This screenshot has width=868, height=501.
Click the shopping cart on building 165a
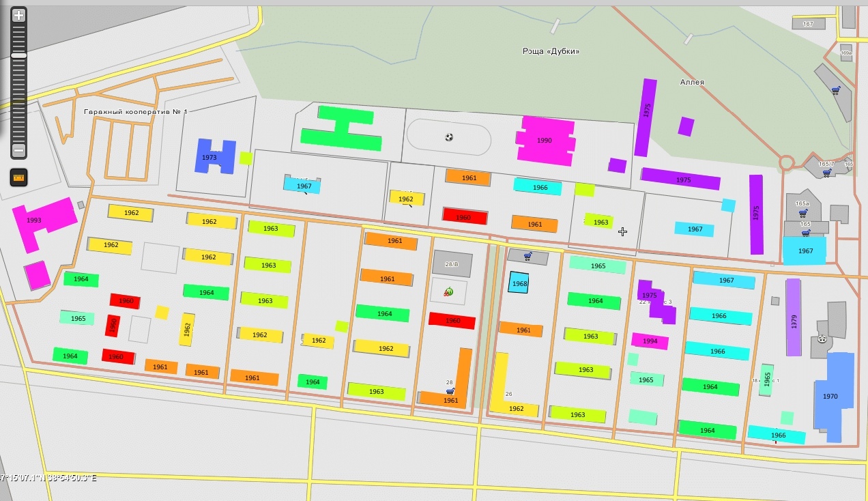tap(803, 213)
